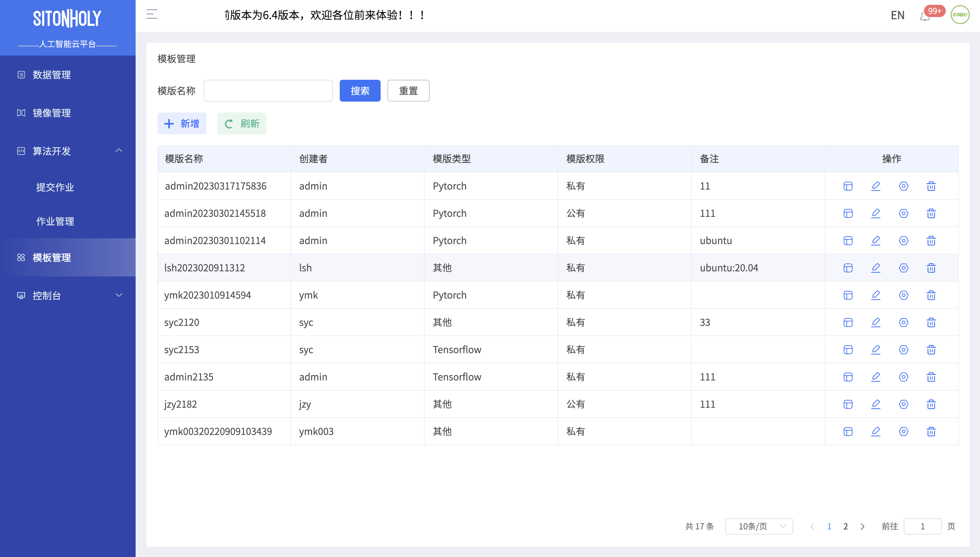The image size is (980, 557).
Task: Click the 前往 page jump input
Action: click(922, 526)
